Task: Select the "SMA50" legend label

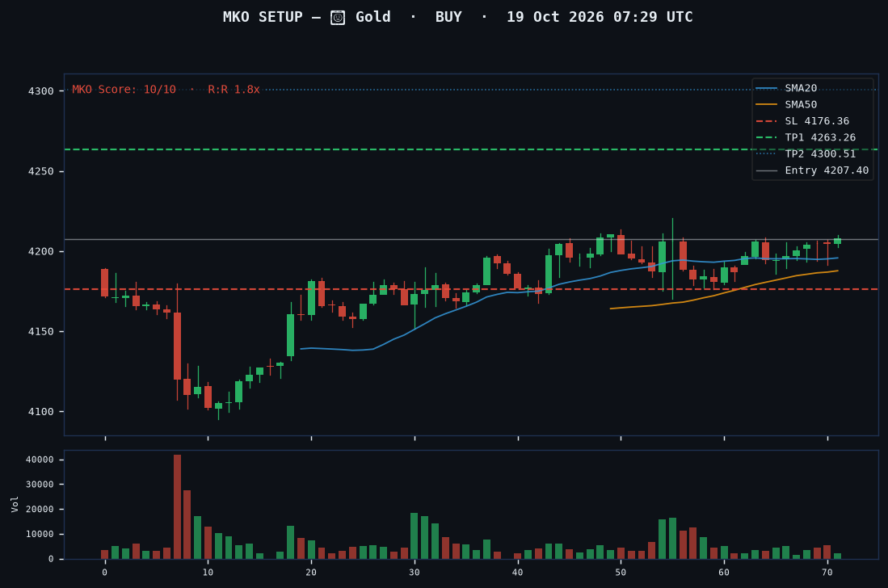Action: (801, 105)
